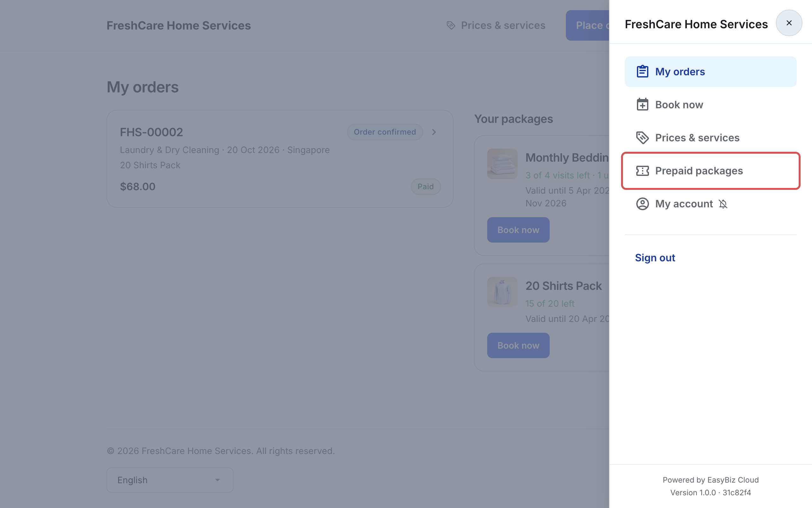Click 'Laundry & Dry Cleaning · 20 Oct 2026 · Singapore'
Screen dimensions: 812x508
pyautogui.click(x=225, y=150)
